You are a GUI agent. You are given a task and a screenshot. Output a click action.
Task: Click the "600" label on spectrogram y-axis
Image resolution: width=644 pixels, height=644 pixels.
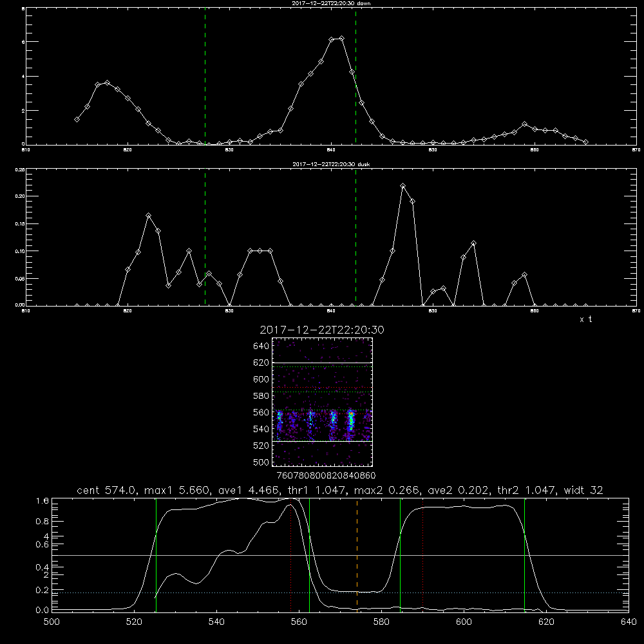[x=261, y=379]
